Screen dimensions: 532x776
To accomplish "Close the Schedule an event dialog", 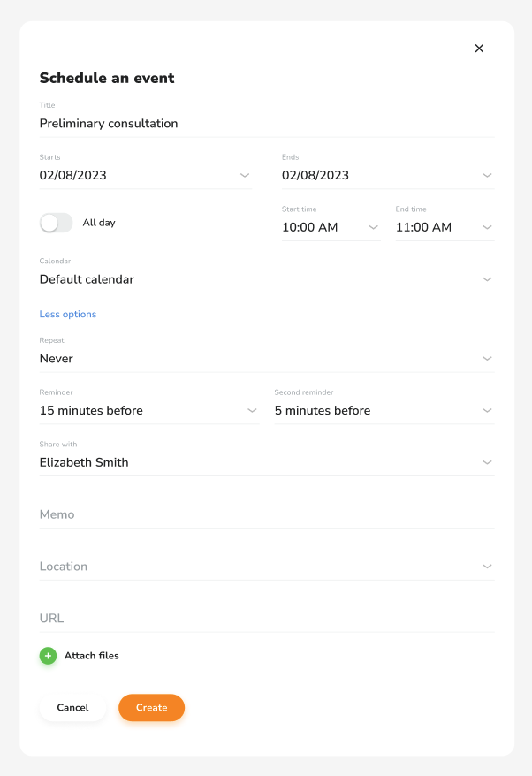I will coord(479,48).
